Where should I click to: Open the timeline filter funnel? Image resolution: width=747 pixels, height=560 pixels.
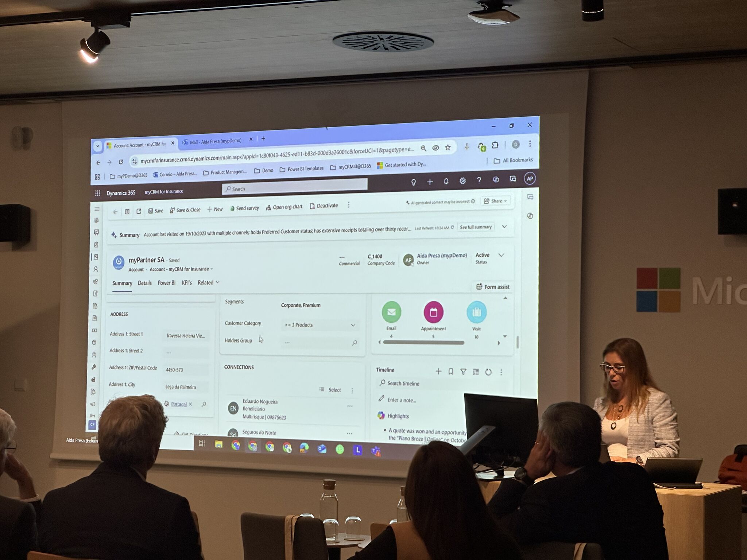pos(463,372)
